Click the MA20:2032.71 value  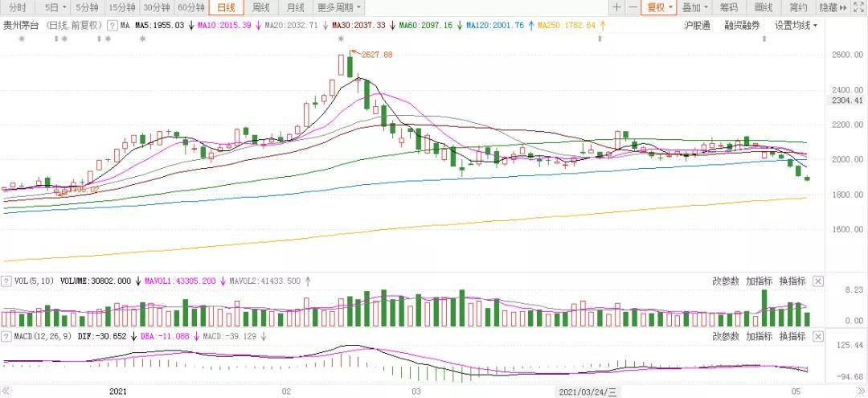(x=292, y=26)
